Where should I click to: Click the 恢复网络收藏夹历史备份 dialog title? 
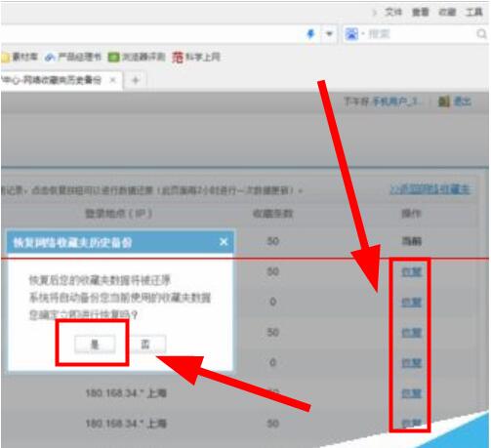[x=72, y=242]
